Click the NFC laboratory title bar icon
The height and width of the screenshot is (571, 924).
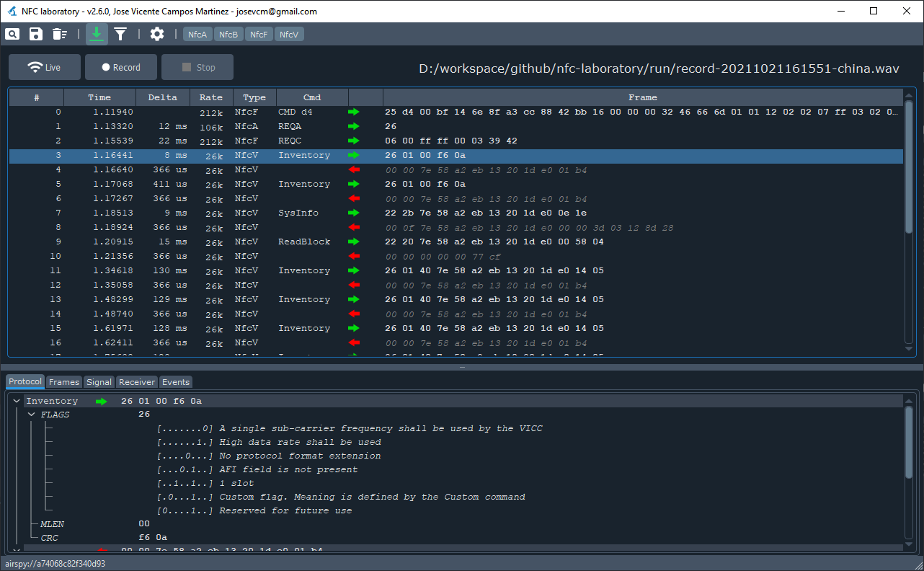tap(12, 11)
